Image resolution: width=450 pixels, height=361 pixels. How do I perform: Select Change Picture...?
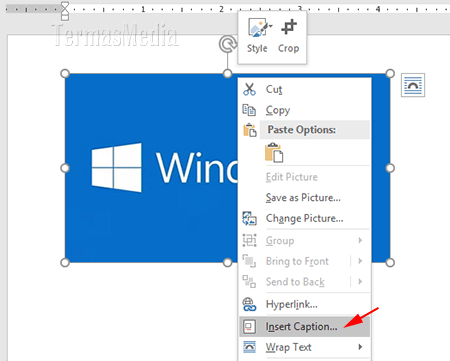(x=304, y=218)
